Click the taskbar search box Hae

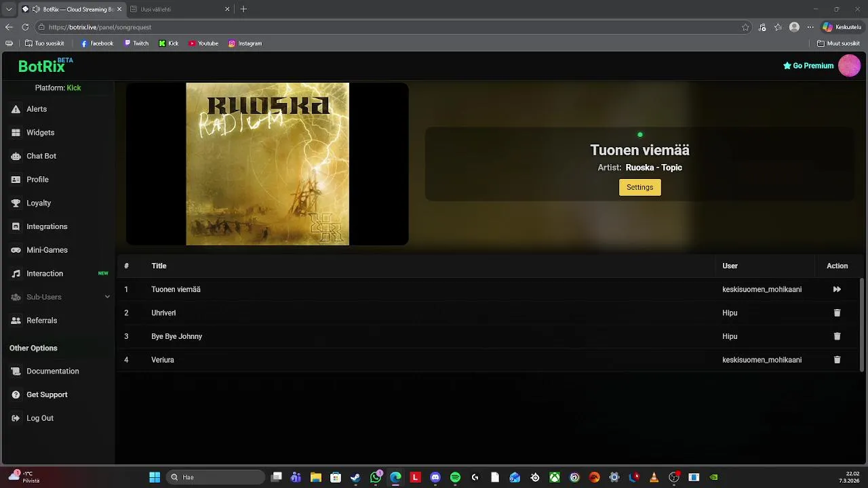click(x=216, y=477)
